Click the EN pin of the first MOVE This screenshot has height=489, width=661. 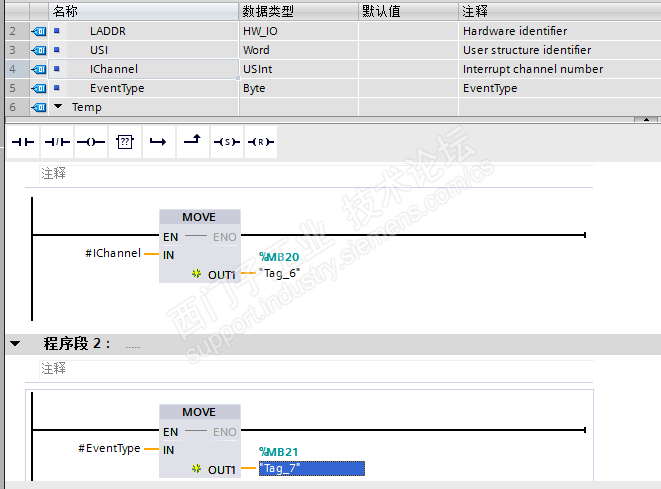pos(171,237)
